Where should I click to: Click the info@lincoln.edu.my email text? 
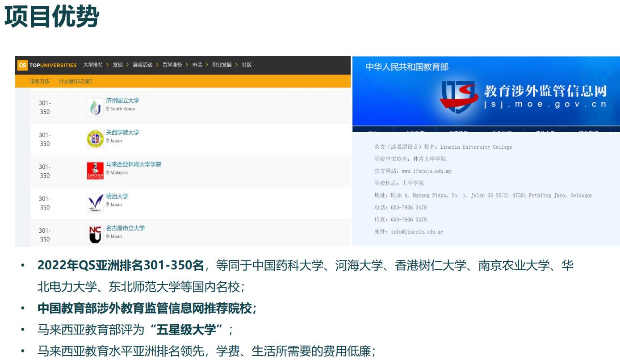coord(417,232)
